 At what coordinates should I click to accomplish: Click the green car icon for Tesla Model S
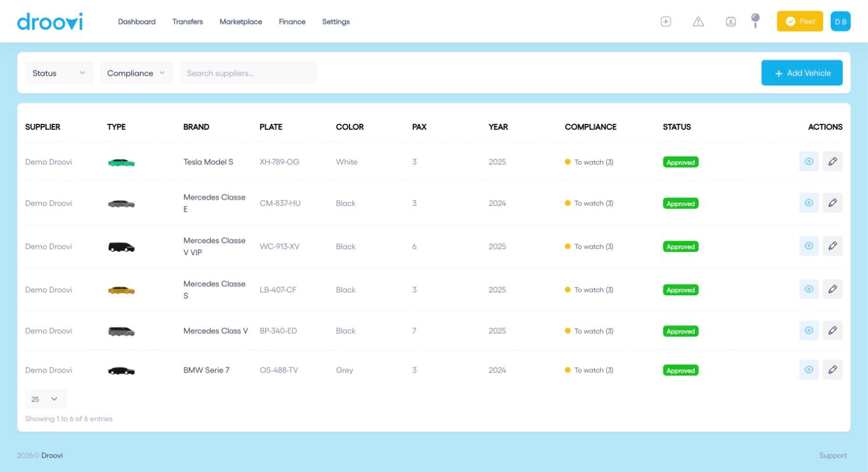click(122, 163)
